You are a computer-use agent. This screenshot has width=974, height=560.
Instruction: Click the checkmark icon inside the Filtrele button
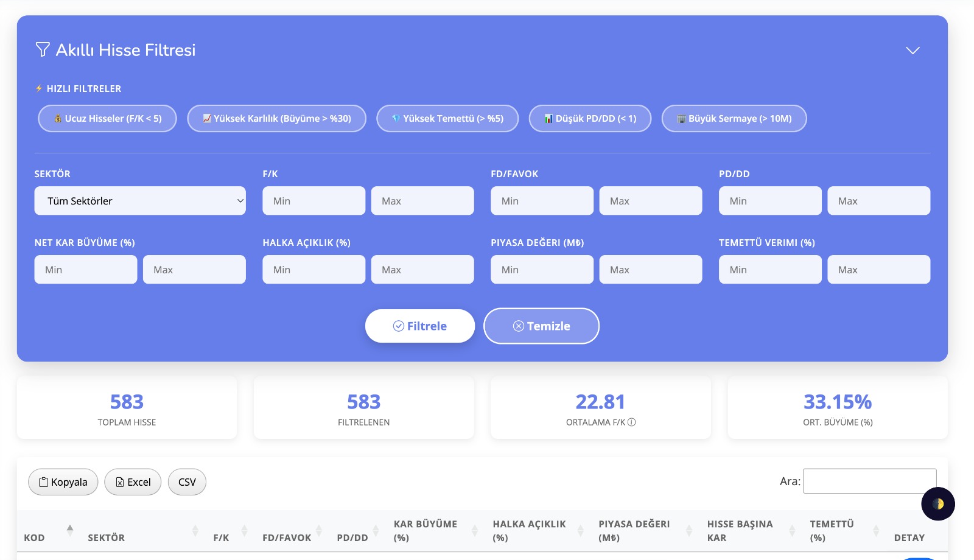click(398, 326)
